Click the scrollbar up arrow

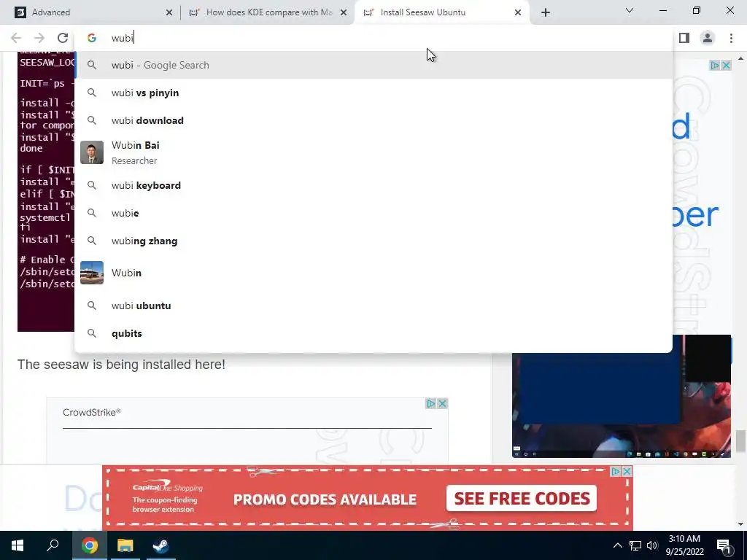point(740,58)
